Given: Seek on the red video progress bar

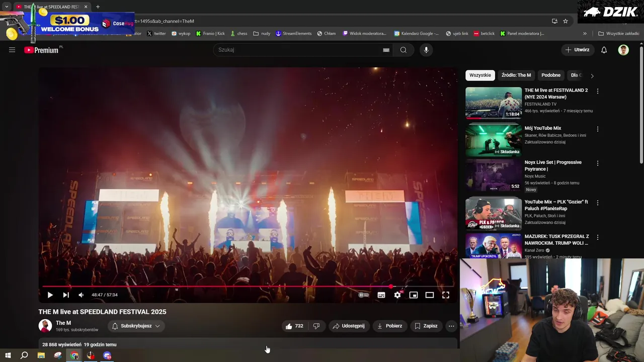Looking at the screenshot, I should pos(248,287).
